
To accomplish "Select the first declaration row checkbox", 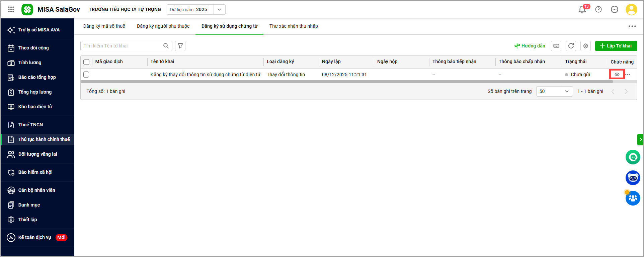I will pyautogui.click(x=86, y=75).
